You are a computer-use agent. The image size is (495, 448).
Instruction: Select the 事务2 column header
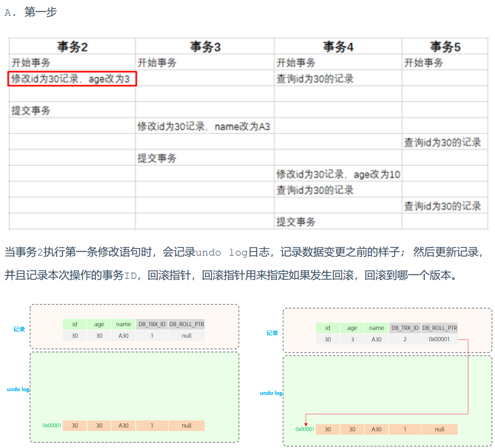pyautogui.click(x=72, y=46)
